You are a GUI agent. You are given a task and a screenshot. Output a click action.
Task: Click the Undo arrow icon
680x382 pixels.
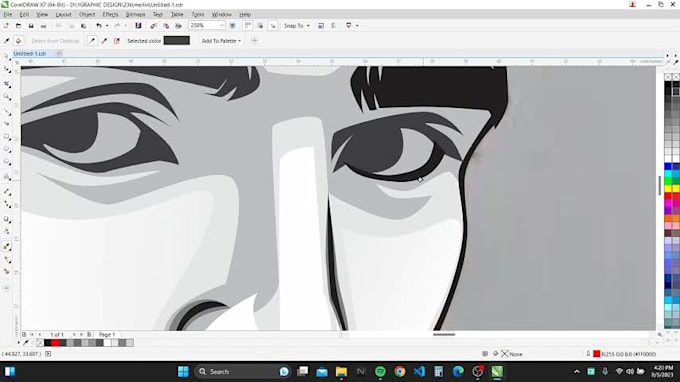tap(99, 26)
